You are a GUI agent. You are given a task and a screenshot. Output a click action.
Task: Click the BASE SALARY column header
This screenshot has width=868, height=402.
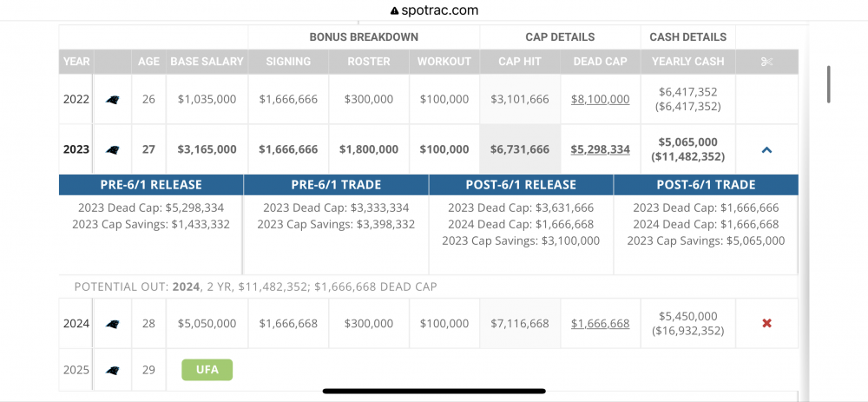pos(207,62)
